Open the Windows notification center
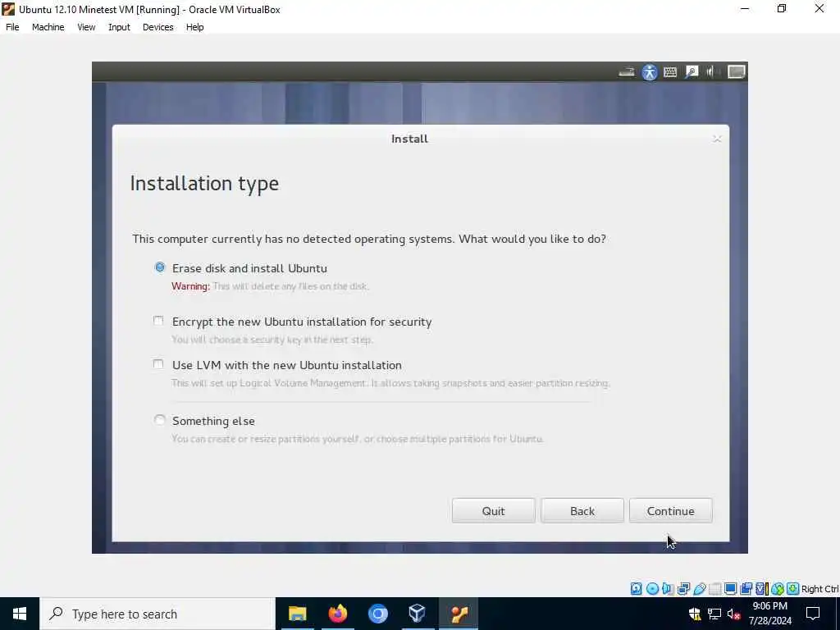 pos(813,614)
